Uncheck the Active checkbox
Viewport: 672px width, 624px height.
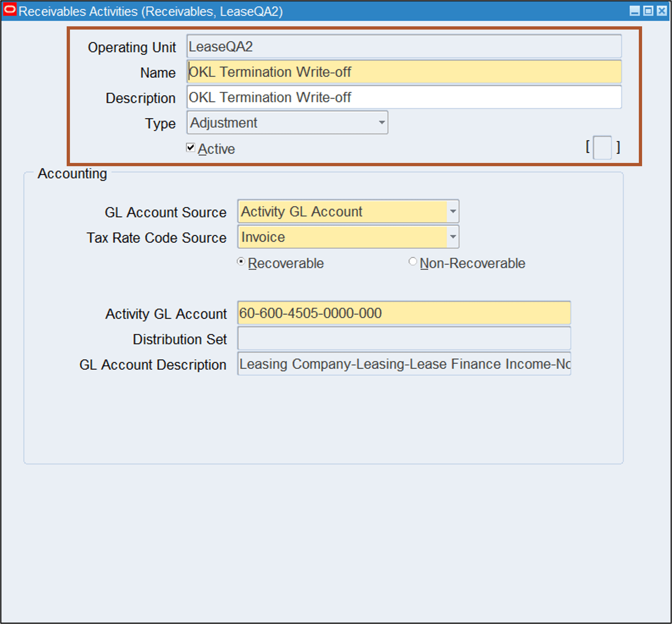(190, 147)
